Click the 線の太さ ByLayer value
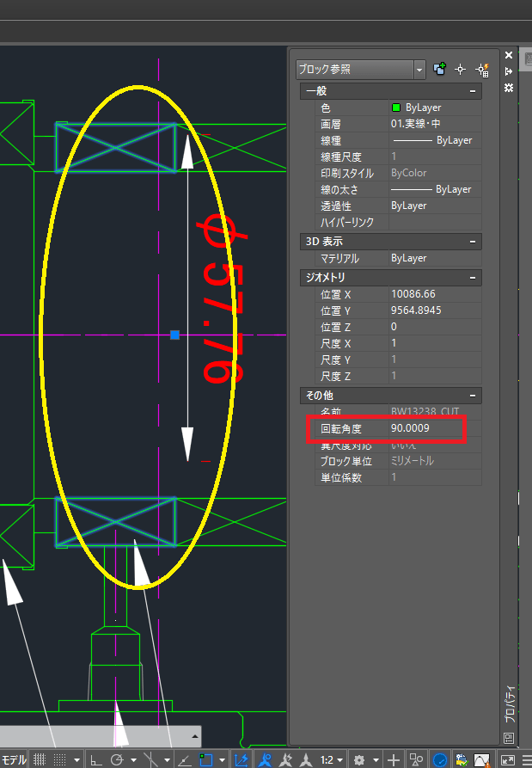 point(435,189)
